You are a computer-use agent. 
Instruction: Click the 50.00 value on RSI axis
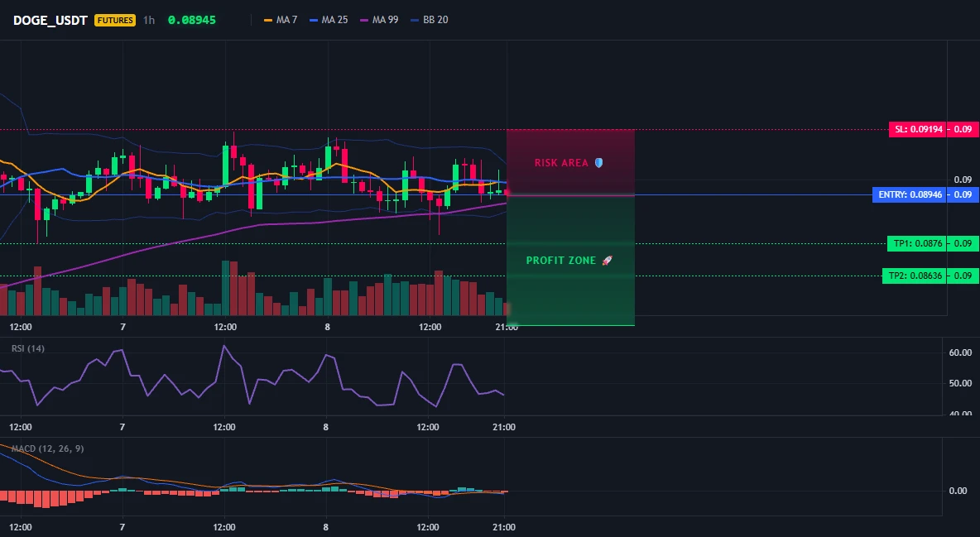pos(961,382)
